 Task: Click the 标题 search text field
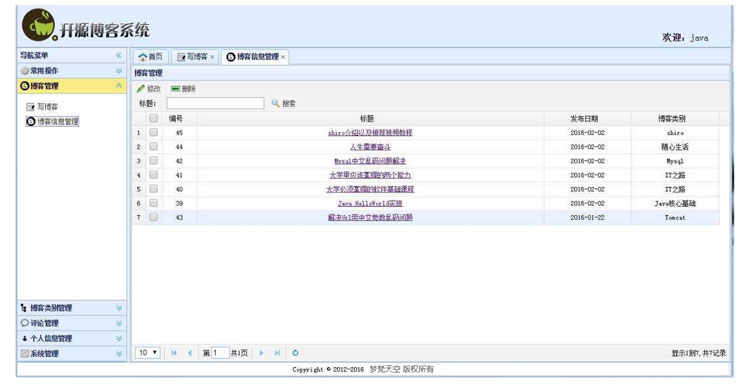[x=215, y=103]
